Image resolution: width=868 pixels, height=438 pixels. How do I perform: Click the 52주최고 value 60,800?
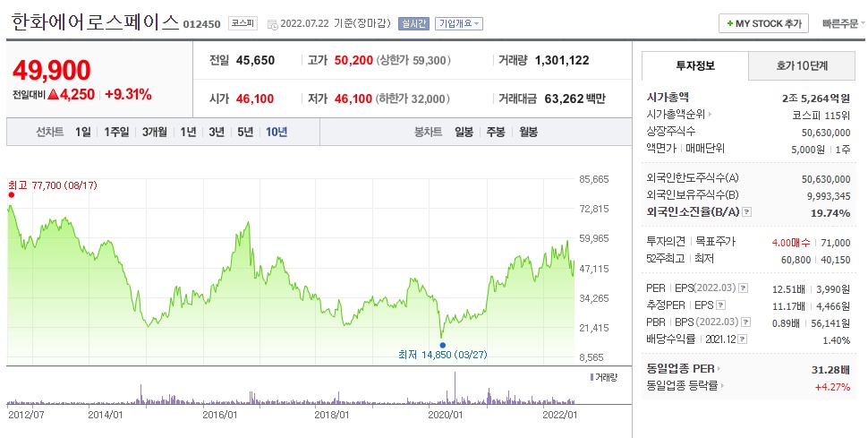click(x=796, y=260)
